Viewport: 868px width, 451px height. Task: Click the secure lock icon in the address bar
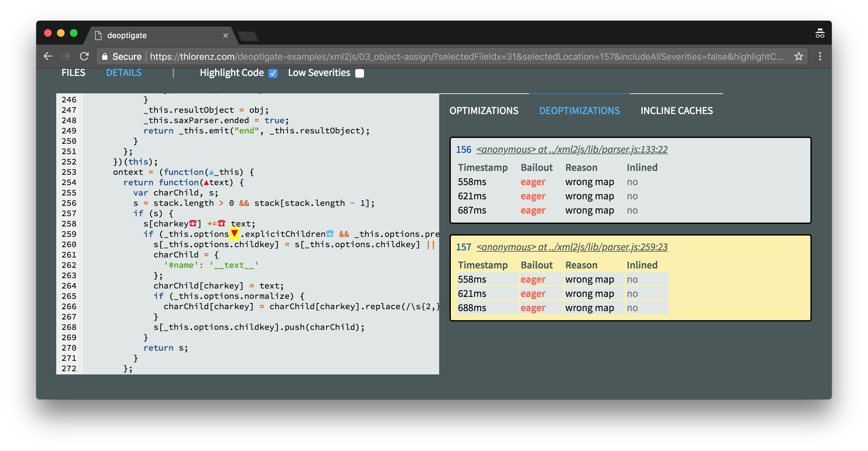[x=105, y=57]
